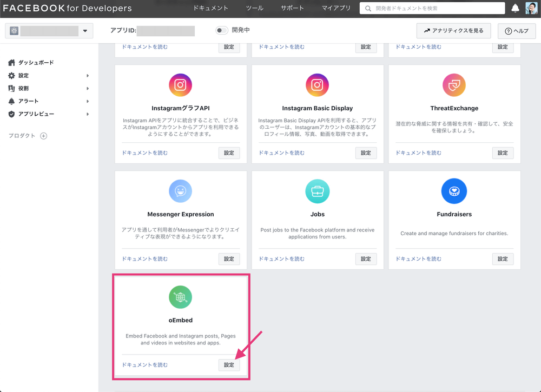Viewport: 541px width, 392px height.
Task: Click the oEmbed globe icon
Action: [180, 297]
